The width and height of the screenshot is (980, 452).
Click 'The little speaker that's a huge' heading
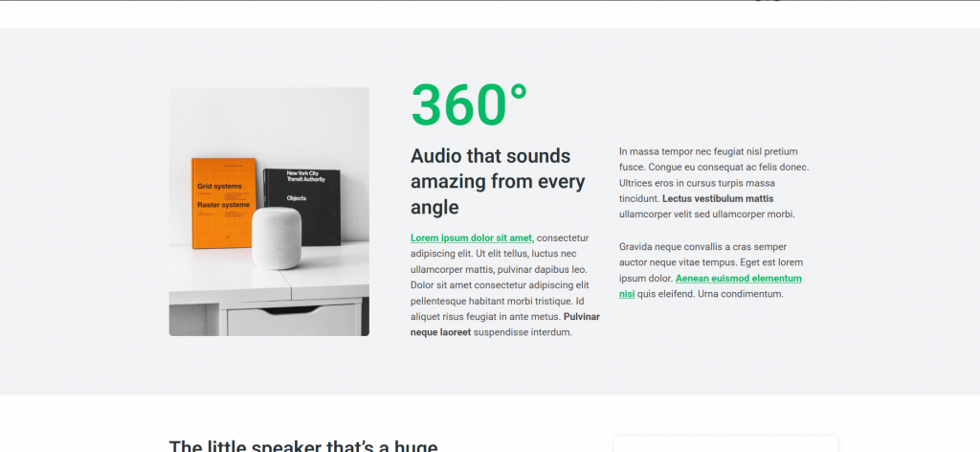click(x=303, y=445)
